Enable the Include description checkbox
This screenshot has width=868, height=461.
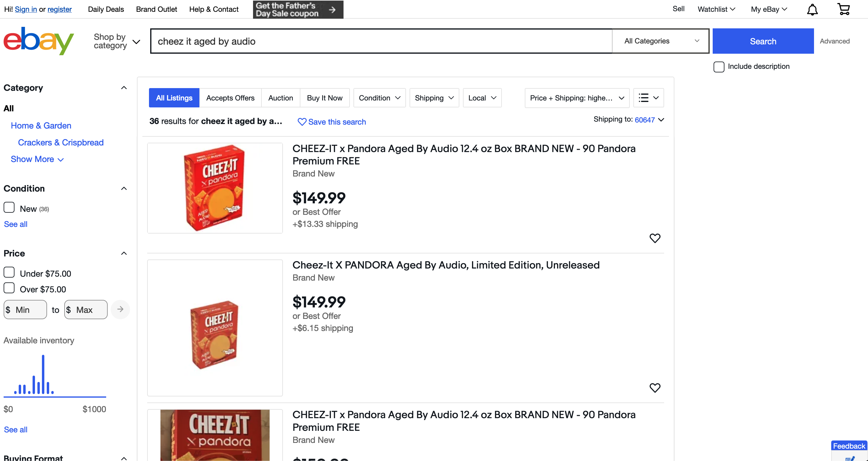pyautogui.click(x=719, y=67)
